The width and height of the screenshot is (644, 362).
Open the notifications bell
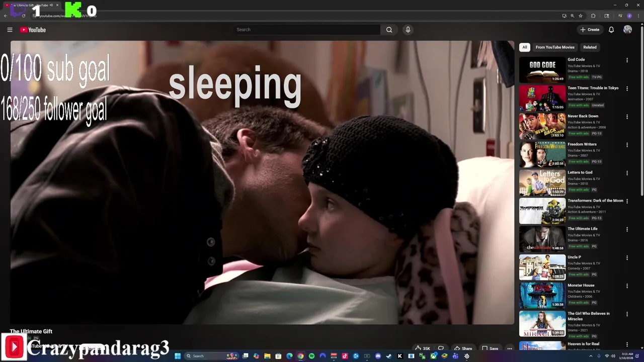(611, 30)
